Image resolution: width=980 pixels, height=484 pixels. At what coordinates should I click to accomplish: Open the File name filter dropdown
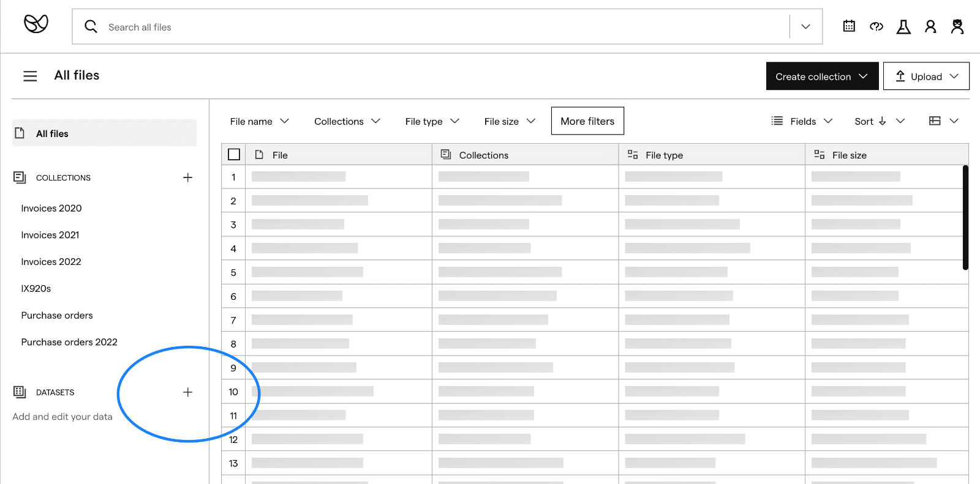coord(260,121)
